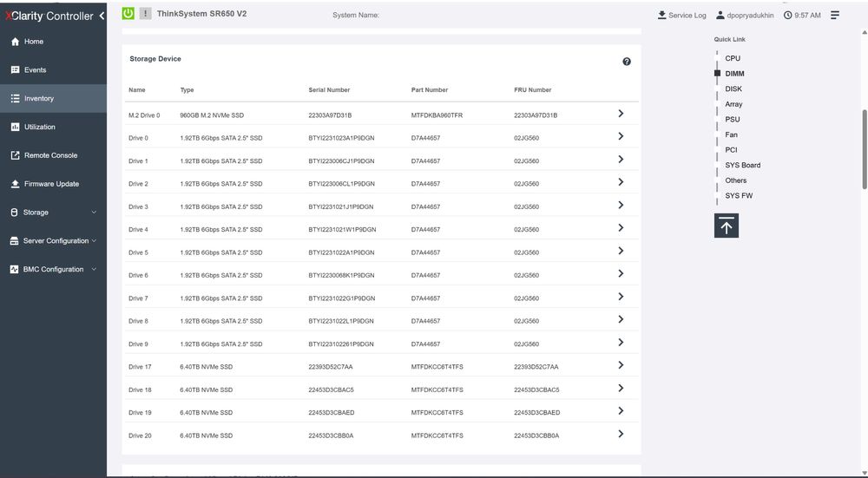Collapse the sidebar with the chevron
Viewport: 868px width, 478px height.
click(x=102, y=16)
